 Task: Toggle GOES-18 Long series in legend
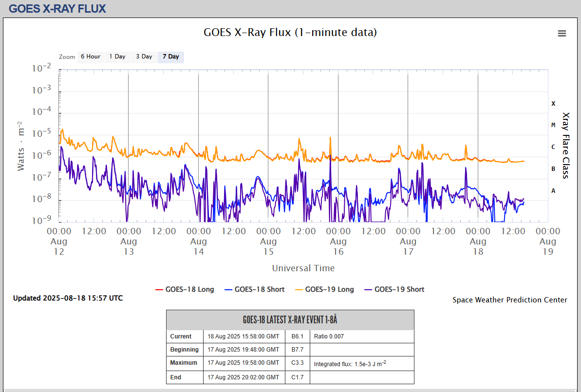(185, 289)
